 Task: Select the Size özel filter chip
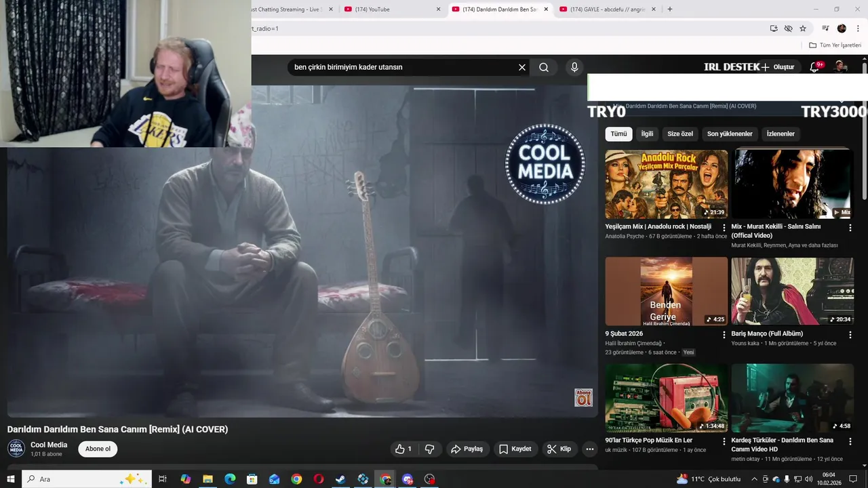[680, 134]
